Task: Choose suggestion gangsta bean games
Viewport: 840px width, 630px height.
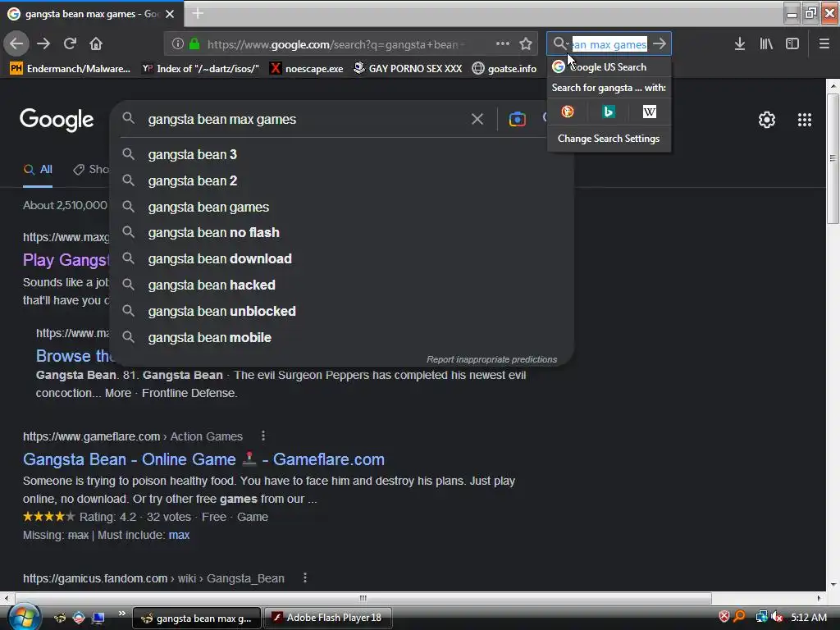Action: (343, 207)
